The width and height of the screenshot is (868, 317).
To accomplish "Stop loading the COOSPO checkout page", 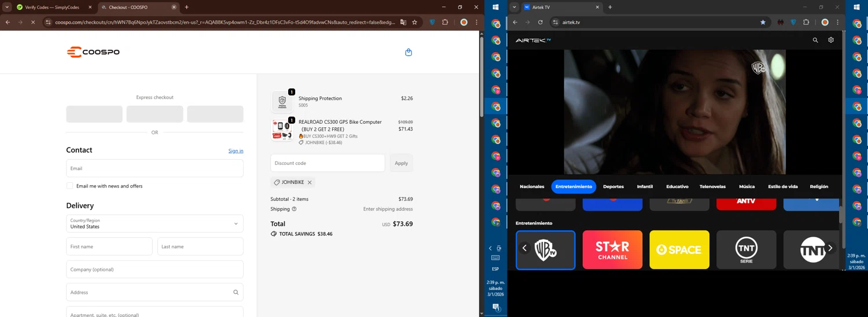I will [x=33, y=22].
